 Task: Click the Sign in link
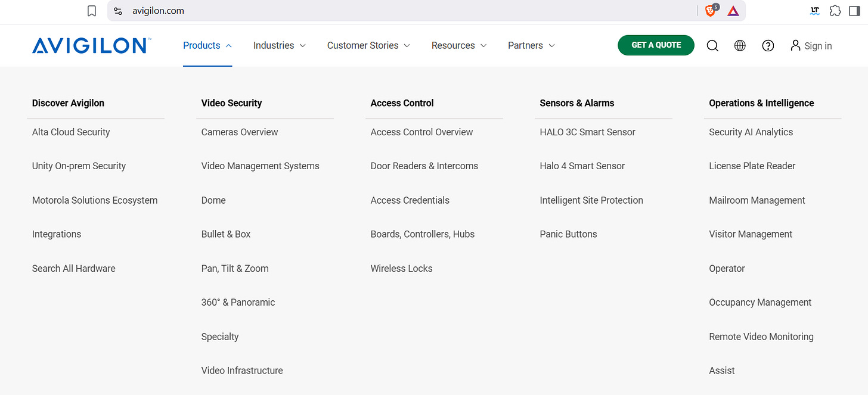point(811,46)
